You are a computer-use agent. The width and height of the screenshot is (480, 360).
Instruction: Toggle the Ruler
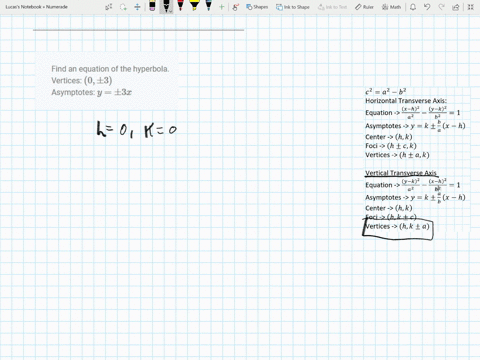pyautogui.click(x=364, y=7)
